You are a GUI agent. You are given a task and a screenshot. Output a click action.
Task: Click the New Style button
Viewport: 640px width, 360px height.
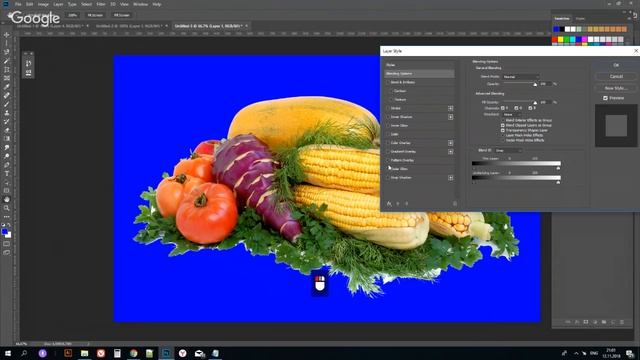[x=616, y=88]
